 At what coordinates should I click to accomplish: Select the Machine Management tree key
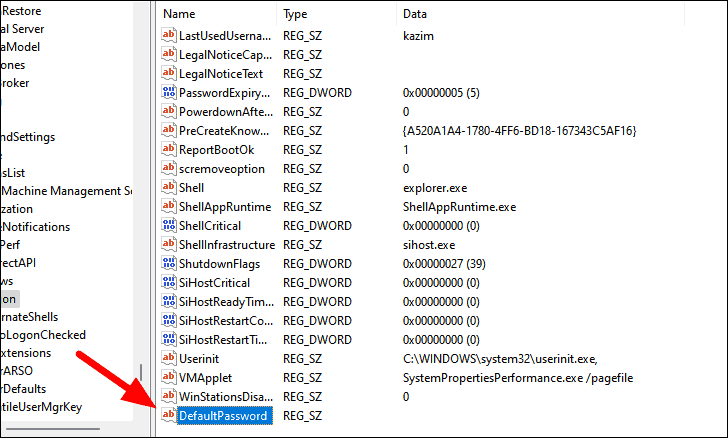coord(66,191)
